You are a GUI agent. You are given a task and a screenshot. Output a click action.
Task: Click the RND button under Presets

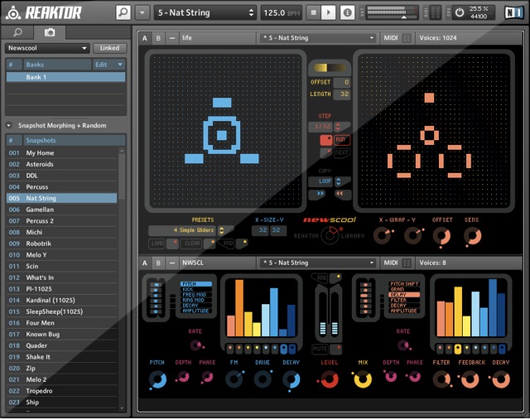pos(228,244)
